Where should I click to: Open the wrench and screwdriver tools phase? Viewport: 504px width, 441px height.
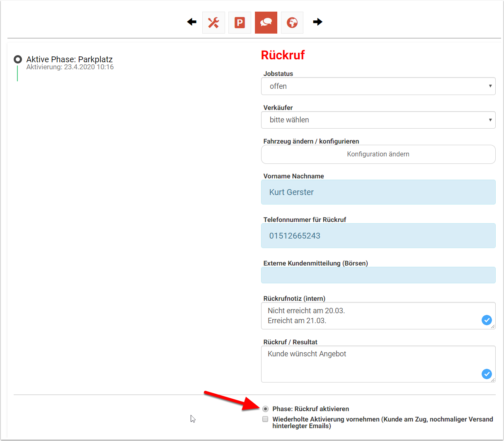[213, 22]
